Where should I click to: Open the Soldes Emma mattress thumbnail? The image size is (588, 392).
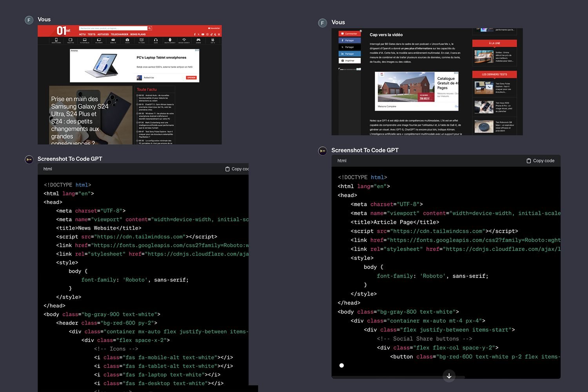pyautogui.click(x=484, y=56)
